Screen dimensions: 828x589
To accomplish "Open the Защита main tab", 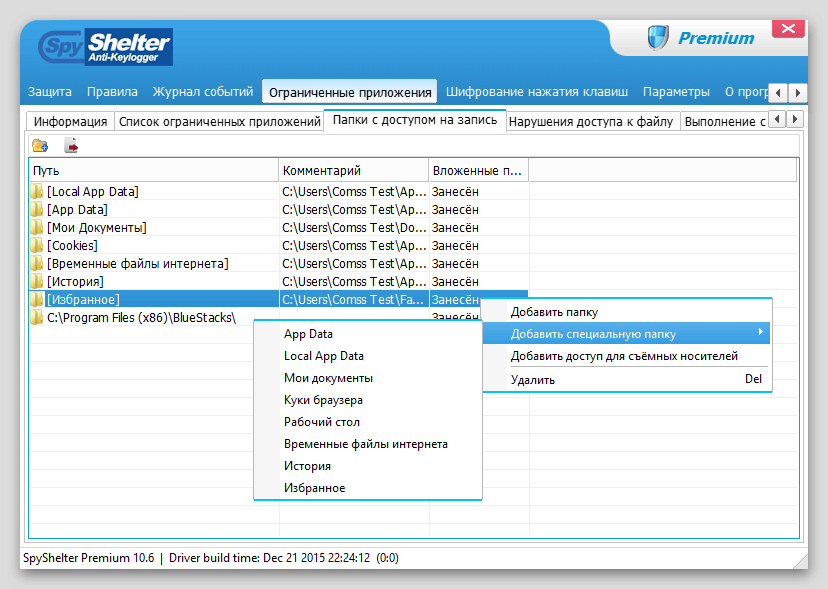I will (x=50, y=92).
